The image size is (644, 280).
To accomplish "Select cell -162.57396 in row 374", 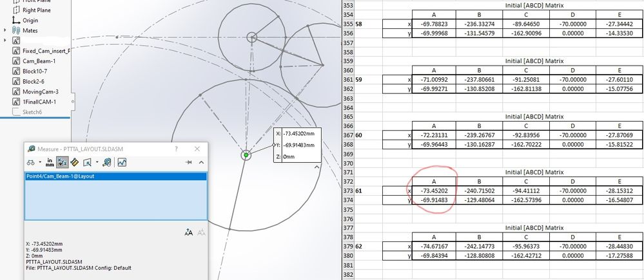I will pos(526,200).
